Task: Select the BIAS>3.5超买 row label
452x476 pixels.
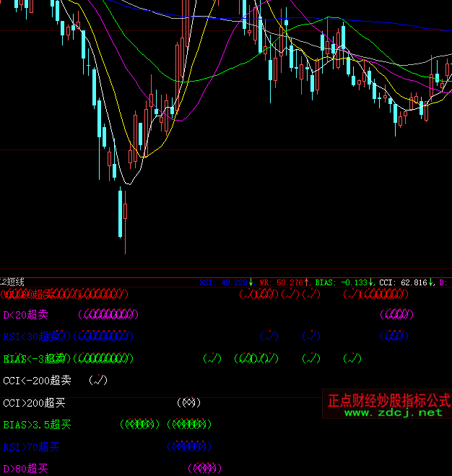Action: point(35,425)
